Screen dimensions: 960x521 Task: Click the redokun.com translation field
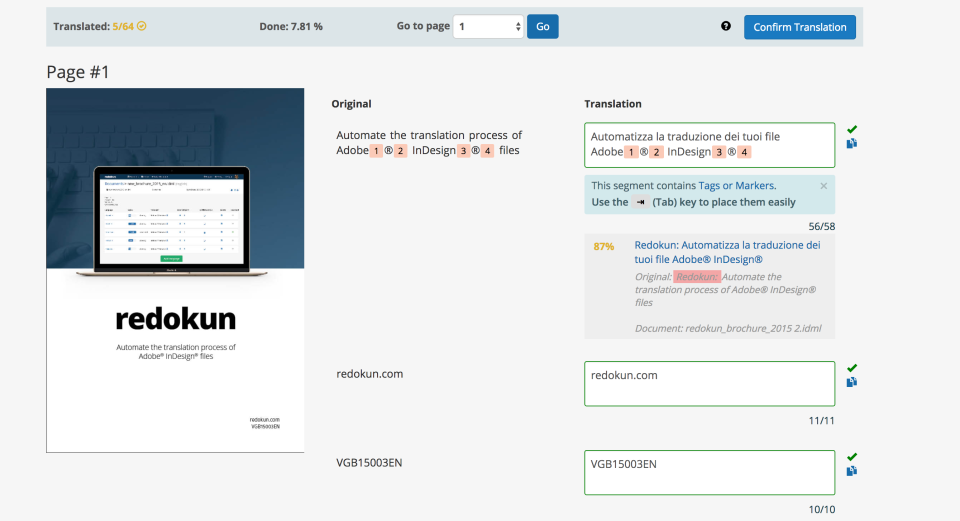(x=710, y=384)
